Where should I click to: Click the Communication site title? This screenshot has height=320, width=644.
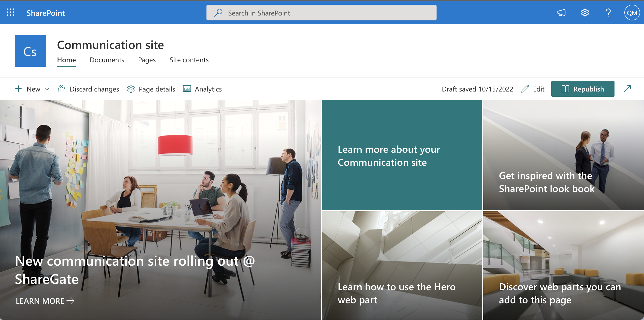[x=110, y=45]
